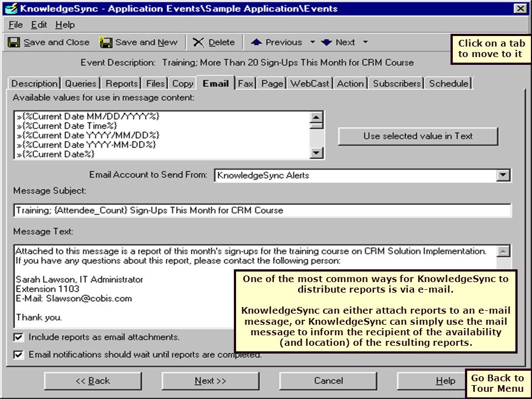Viewport: 532px width, 399px height.
Task: Open the File menu
Action: pos(16,25)
